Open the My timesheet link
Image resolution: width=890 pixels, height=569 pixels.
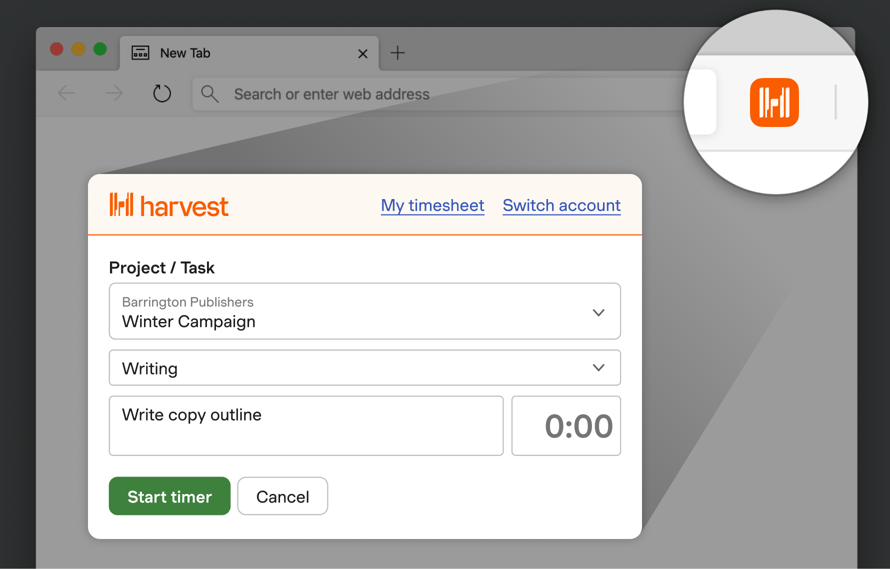[x=433, y=205]
